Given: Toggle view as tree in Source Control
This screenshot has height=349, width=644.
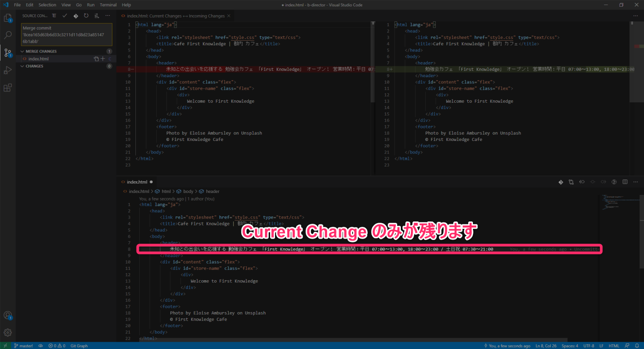Looking at the screenshot, I should [x=54, y=16].
